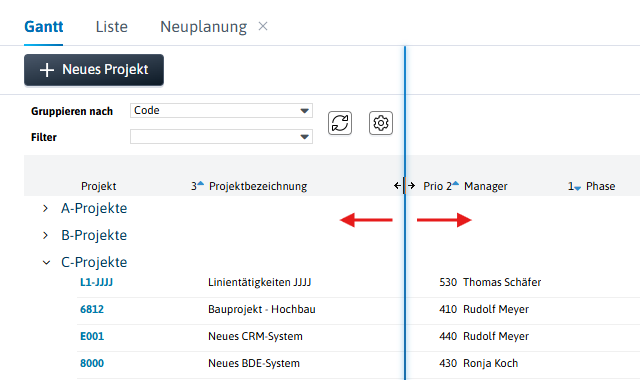Sort by Manager column header
Screen dimensions: 640x380
click(x=486, y=186)
